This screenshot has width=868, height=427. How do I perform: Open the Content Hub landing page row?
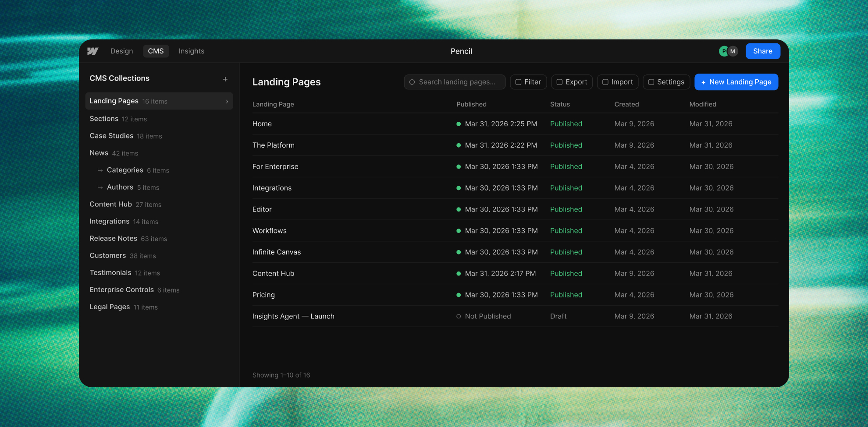tap(515, 273)
